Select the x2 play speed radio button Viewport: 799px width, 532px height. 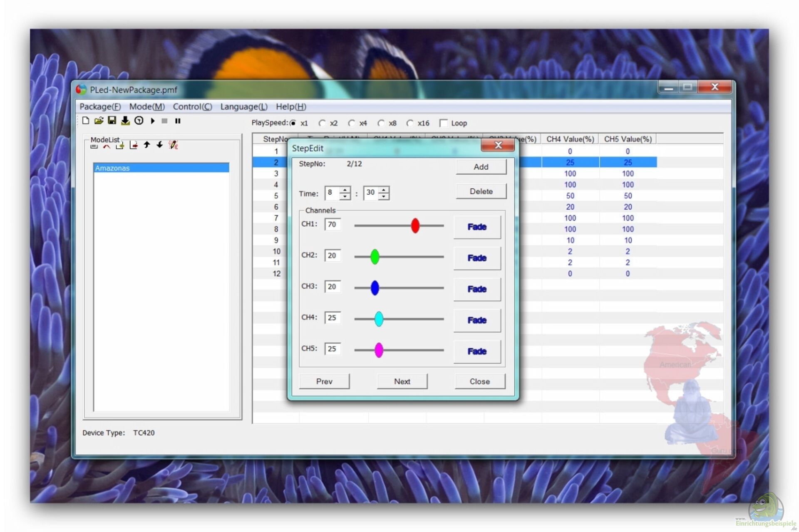[322, 123]
